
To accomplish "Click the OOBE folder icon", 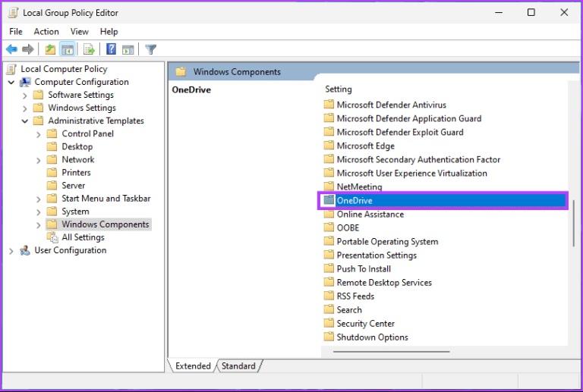I will [329, 227].
